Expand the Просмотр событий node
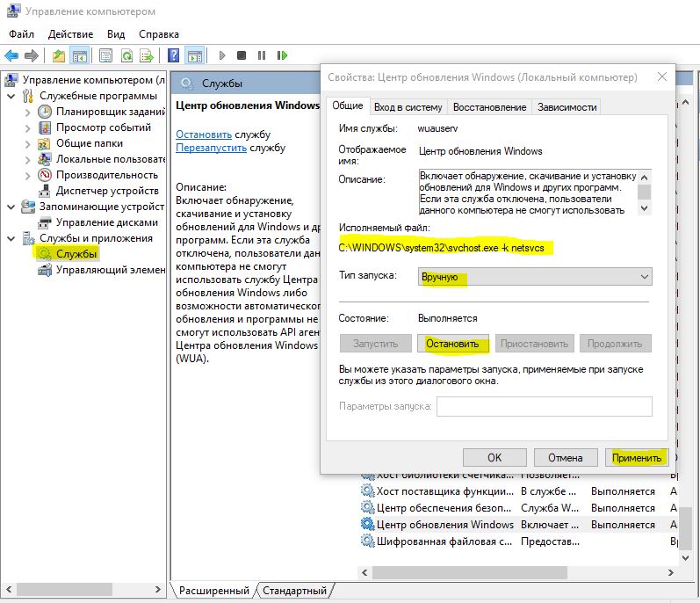 tap(28, 128)
